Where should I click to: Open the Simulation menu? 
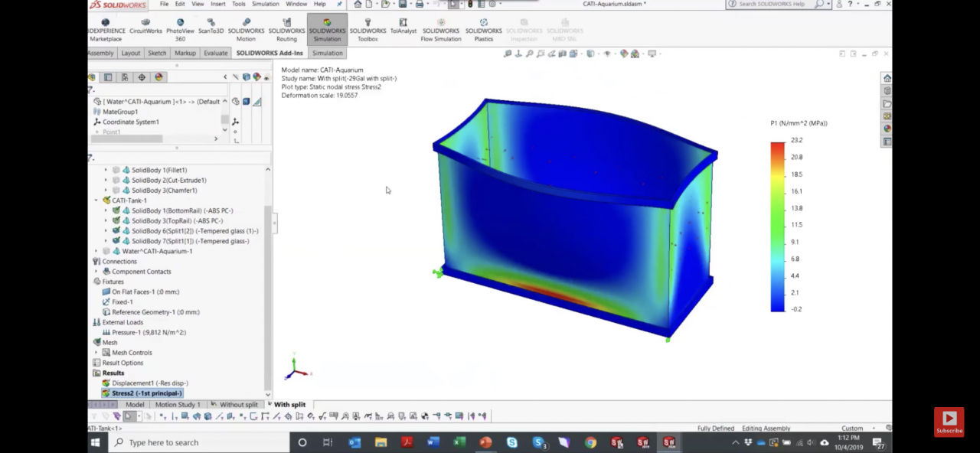click(x=266, y=4)
